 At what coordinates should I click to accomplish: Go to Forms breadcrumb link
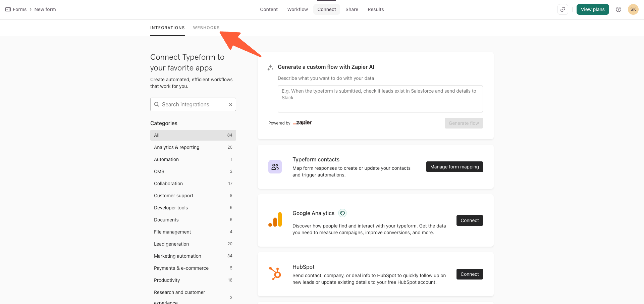pos(20,9)
